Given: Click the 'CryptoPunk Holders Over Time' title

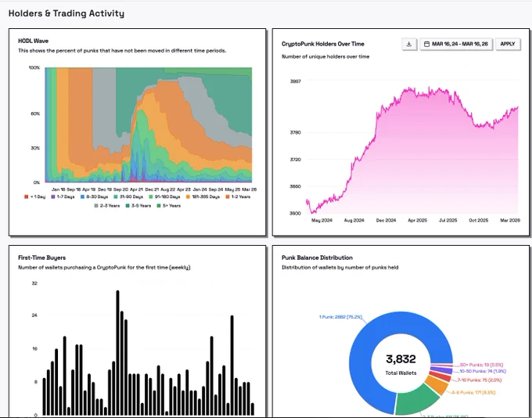Looking at the screenshot, I should tap(322, 44).
